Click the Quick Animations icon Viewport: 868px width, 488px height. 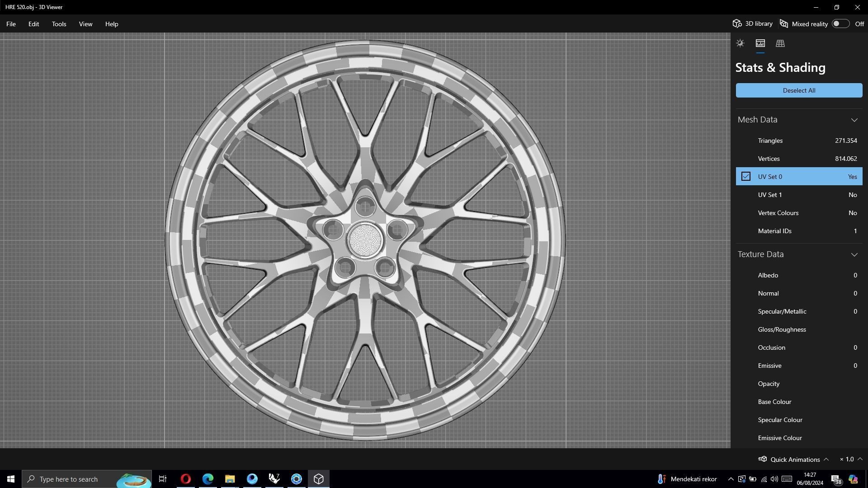tap(763, 459)
